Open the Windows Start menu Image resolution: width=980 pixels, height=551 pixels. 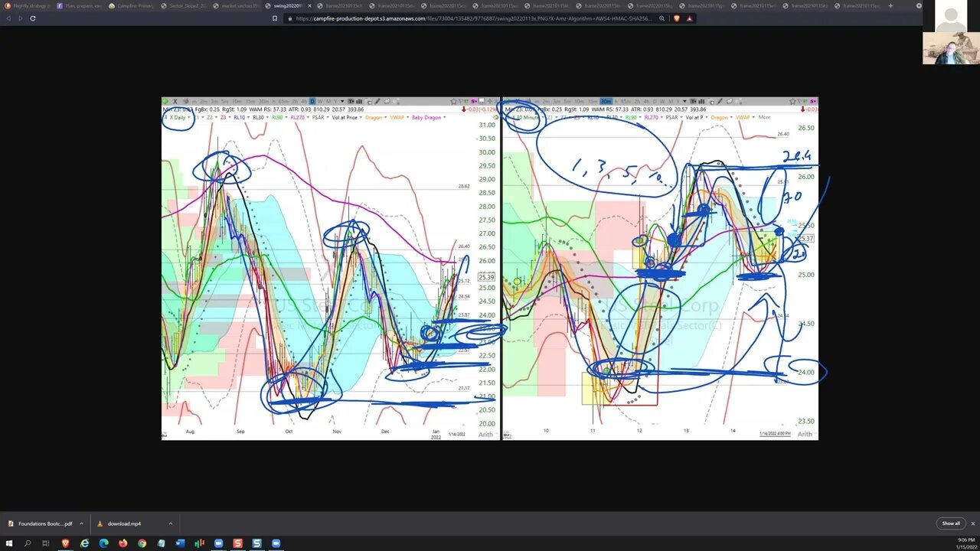coord(8,543)
